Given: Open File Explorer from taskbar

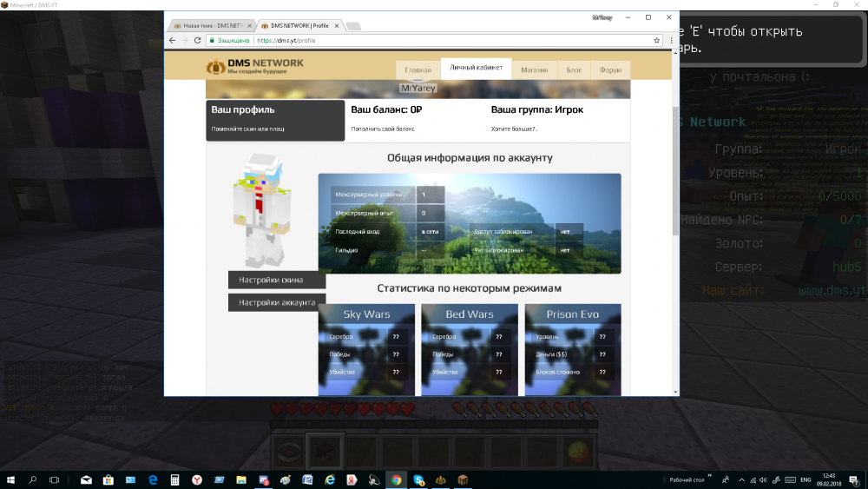Looking at the screenshot, I should click(241, 479).
